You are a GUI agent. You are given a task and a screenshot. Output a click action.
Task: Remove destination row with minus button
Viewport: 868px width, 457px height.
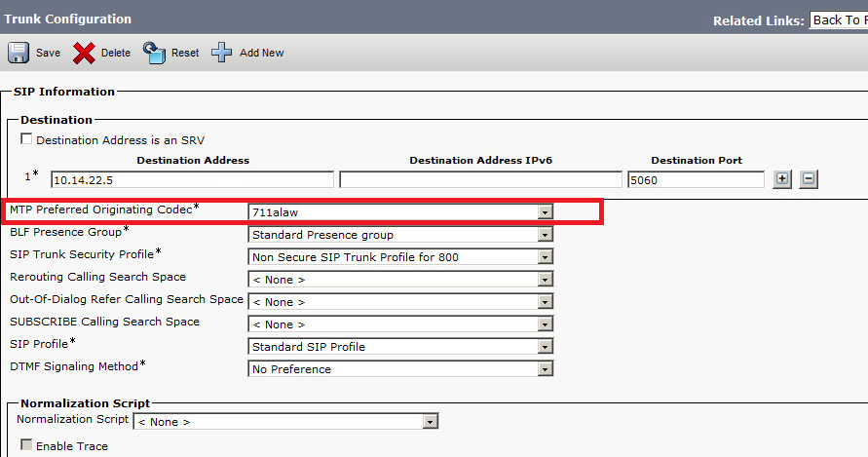[809, 179]
